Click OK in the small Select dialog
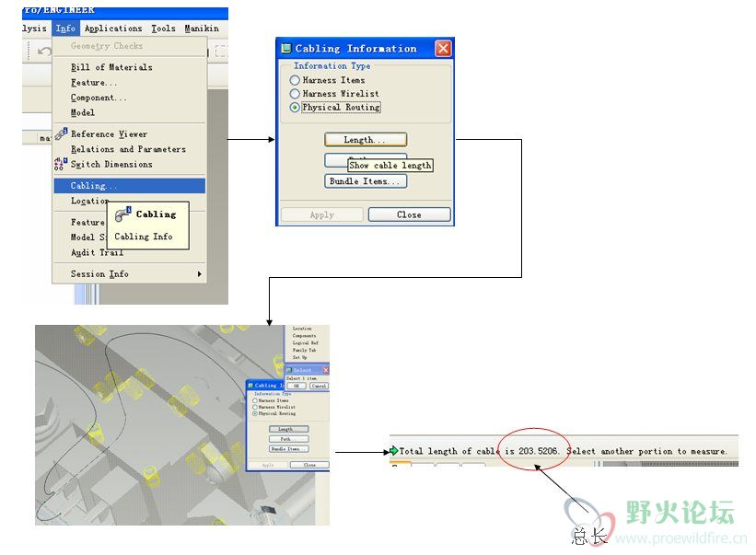The width and height of the screenshot is (756, 555). click(297, 386)
